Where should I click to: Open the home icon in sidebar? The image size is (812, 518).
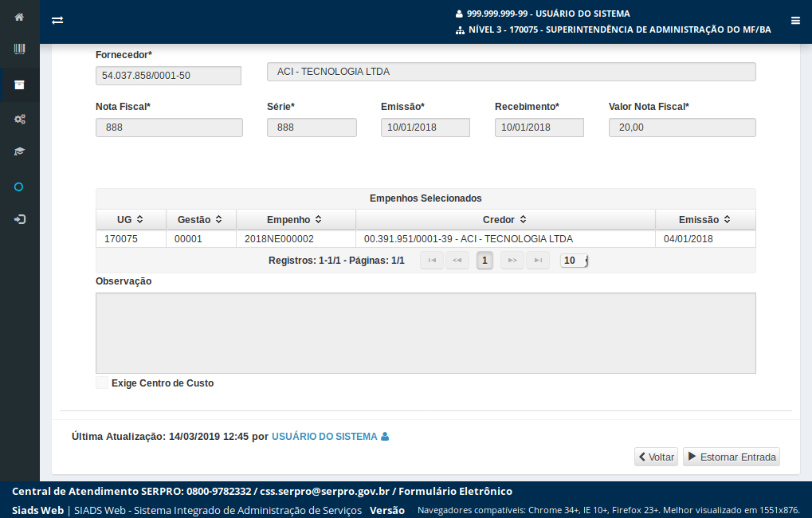coord(19,17)
